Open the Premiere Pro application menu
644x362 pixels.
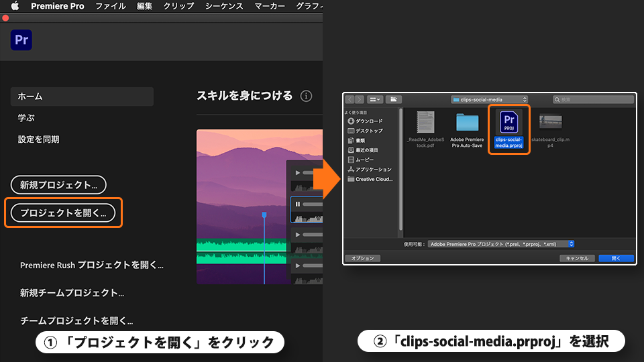(58, 6)
